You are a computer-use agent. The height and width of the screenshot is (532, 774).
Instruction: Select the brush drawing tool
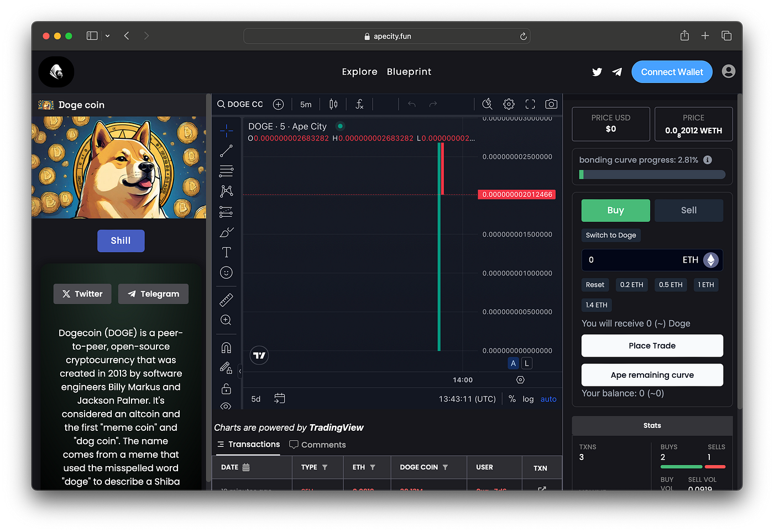[x=226, y=232]
